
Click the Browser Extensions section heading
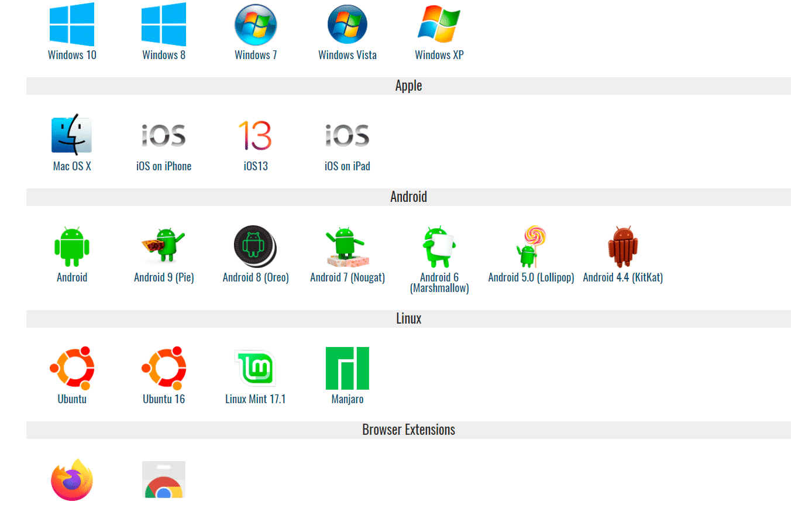pos(408,430)
